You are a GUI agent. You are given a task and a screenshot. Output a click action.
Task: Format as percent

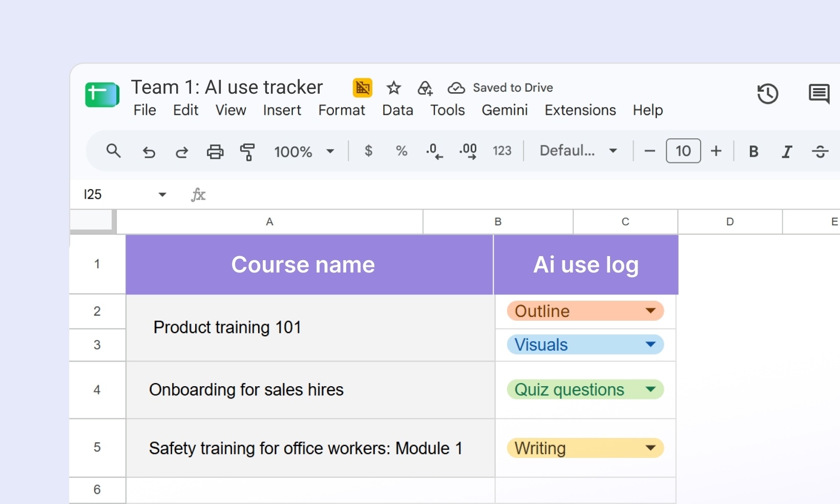click(402, 151)
